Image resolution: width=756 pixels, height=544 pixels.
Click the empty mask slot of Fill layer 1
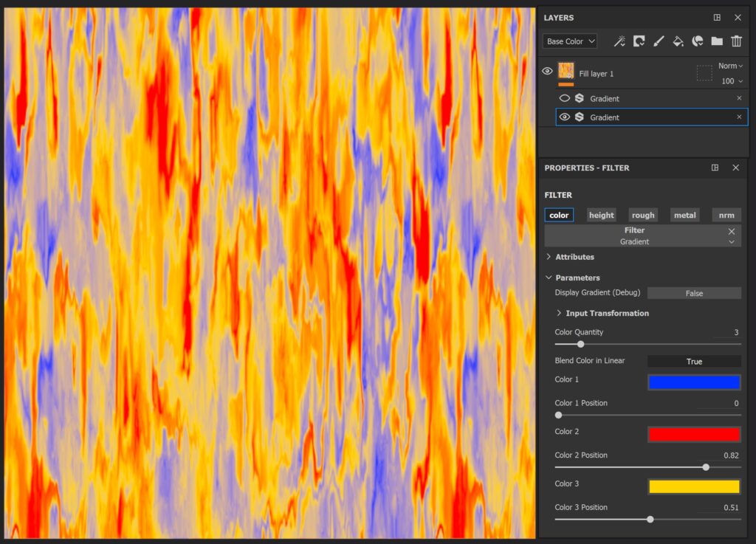coord(704,73)
